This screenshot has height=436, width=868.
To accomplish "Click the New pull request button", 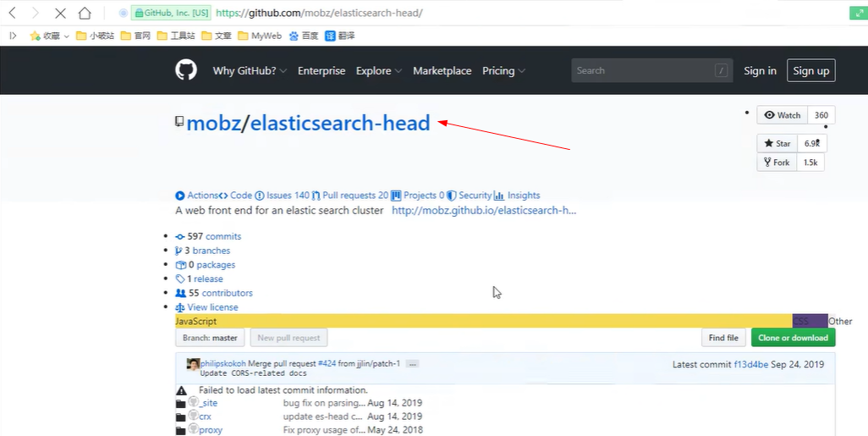I will point(288,338).
